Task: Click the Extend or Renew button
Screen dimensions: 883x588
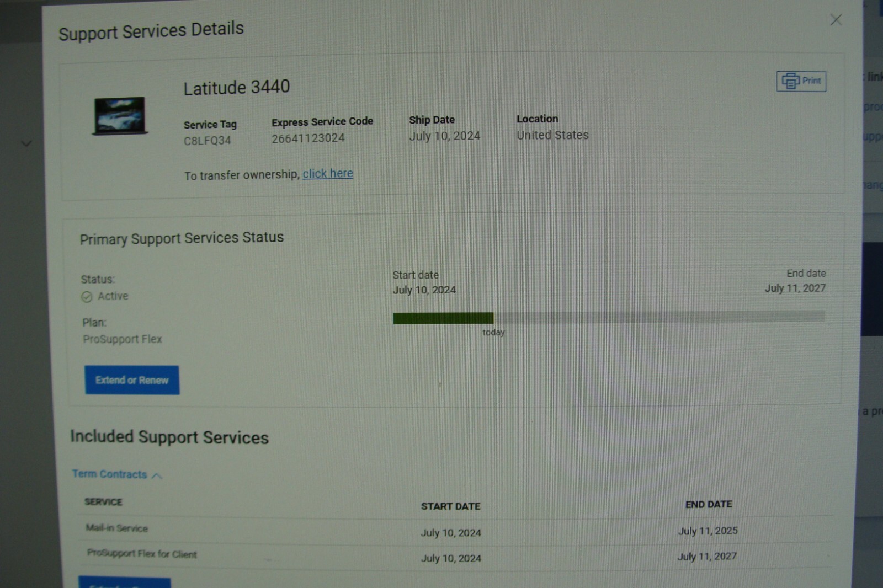Action: tap(132, 380)
